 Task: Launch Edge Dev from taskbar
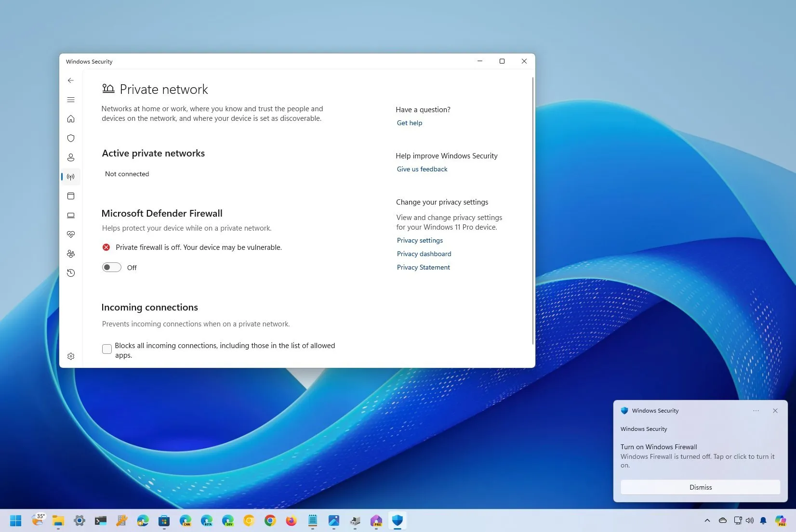click(x=228, y=520)
